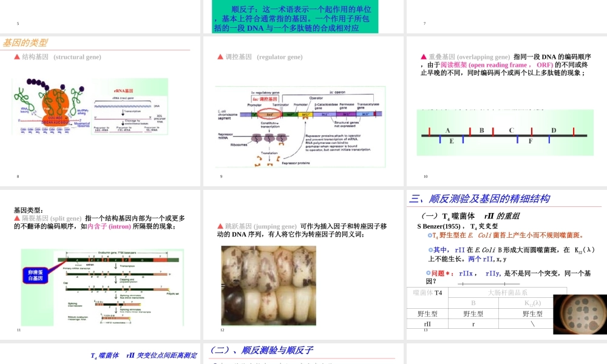Select the triangle marker before 调控基因 (regulator gene)
This screenshot has height=364, width=607.
[x=219, y=57]
